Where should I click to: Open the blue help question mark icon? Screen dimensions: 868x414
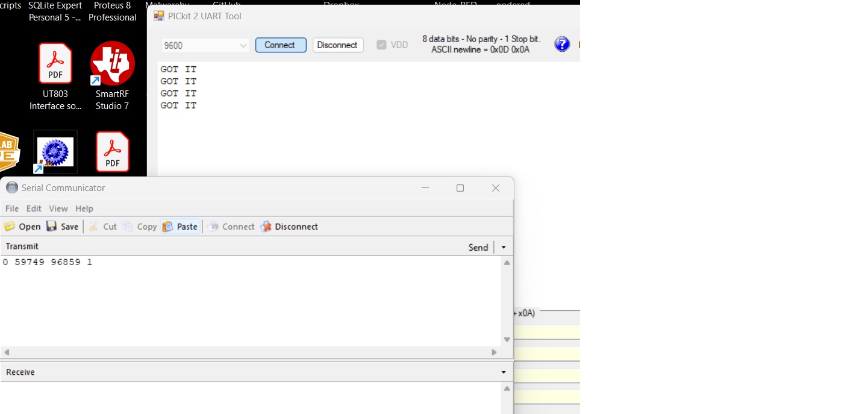click(x=561, y=44)
